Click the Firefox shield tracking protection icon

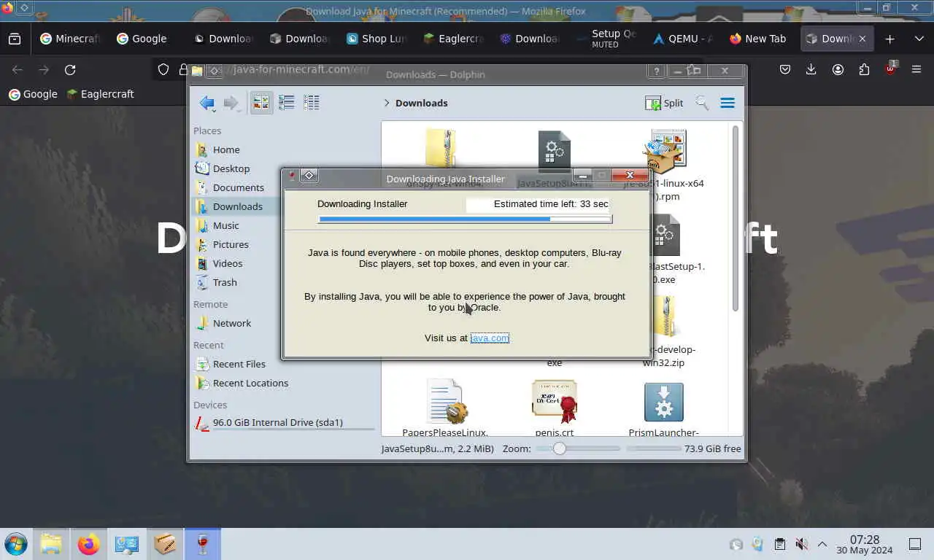tap(163, 69)
